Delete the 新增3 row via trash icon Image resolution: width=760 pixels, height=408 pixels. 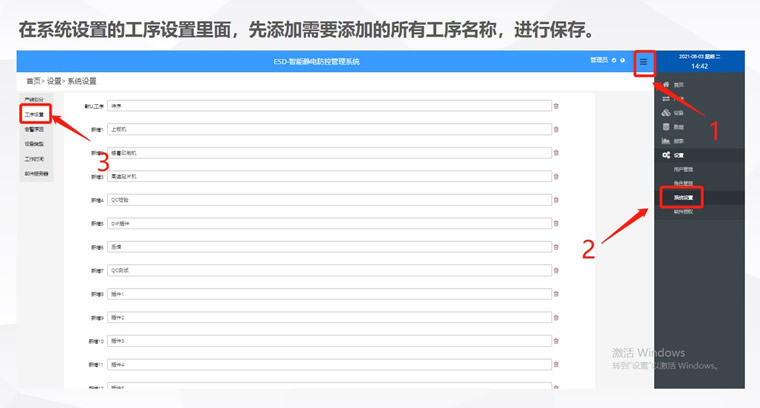tap(556, 176)
